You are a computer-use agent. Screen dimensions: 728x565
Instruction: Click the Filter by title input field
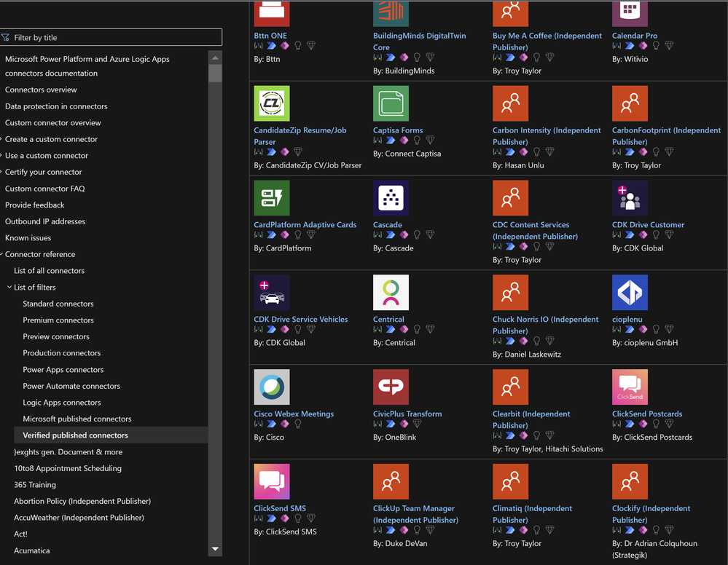[x=111, y=38]
